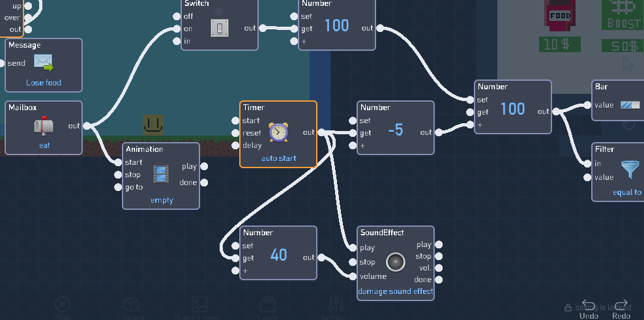
Task: Select the Mailbox 'eat' mailbox icon
Action: pos(44,126)
